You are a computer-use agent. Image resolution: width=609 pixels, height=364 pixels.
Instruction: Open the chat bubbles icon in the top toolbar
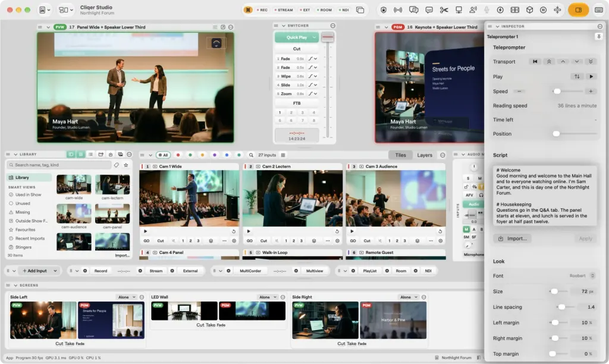414,10
